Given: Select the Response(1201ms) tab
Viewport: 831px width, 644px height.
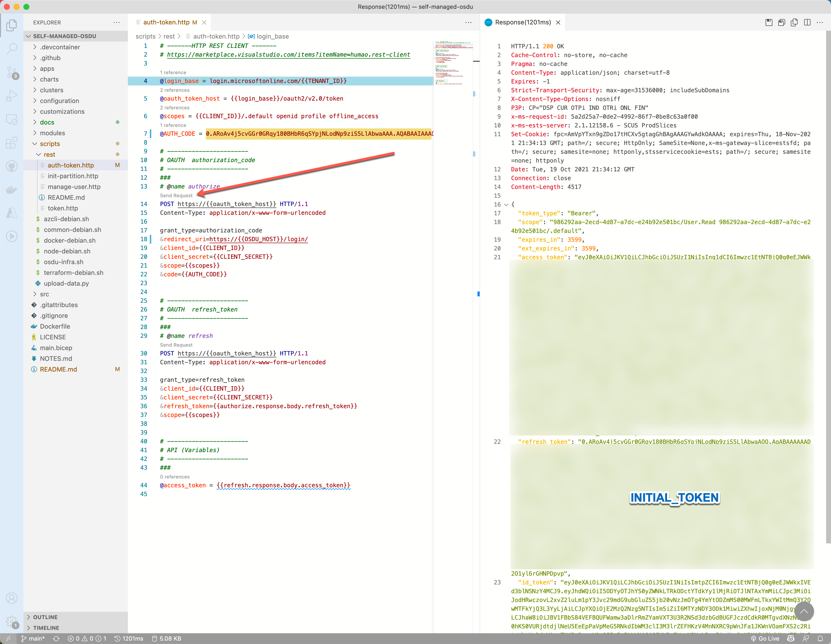Looking at the screenshot, I should (522, 22).
